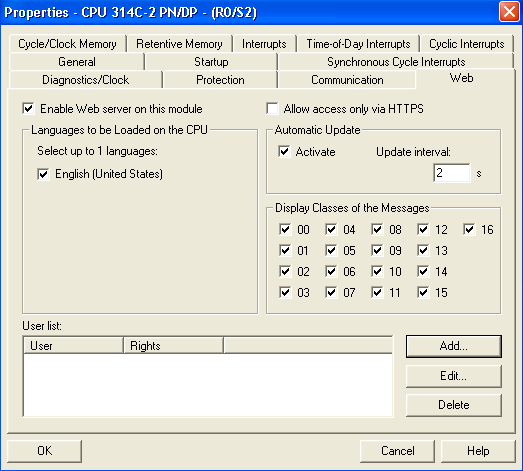Image resolution: width=523 pixels, height=471 pixels.
Task: Uncheck message display class 03
Action: coord(285,293)
